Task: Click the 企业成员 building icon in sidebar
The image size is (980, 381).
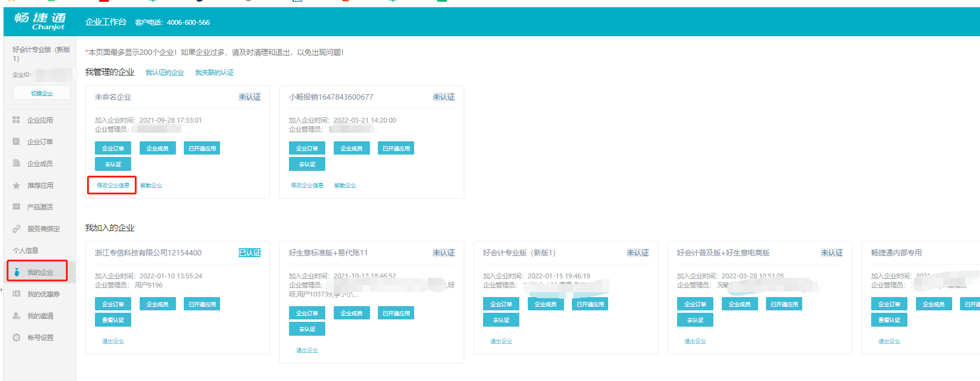Action: click(16, 164)
